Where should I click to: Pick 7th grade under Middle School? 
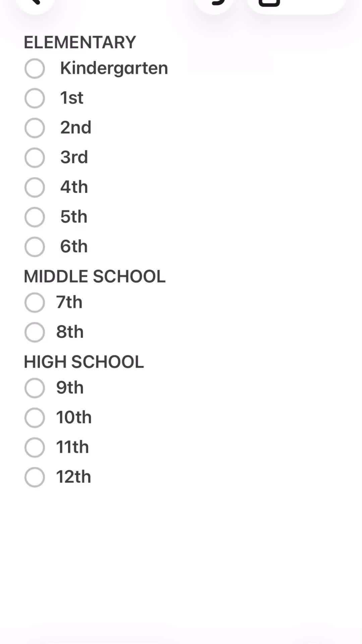(35, 303)
